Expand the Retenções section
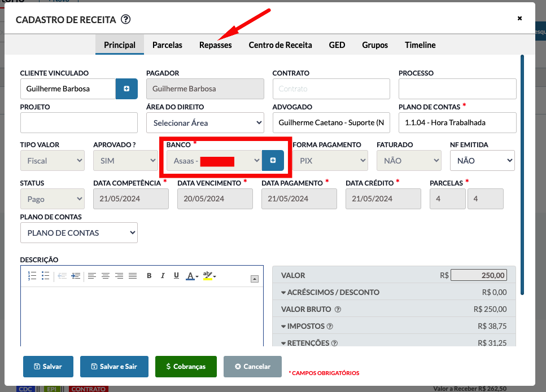This screenshot has width=546, height=392. (x=305, y=343)
